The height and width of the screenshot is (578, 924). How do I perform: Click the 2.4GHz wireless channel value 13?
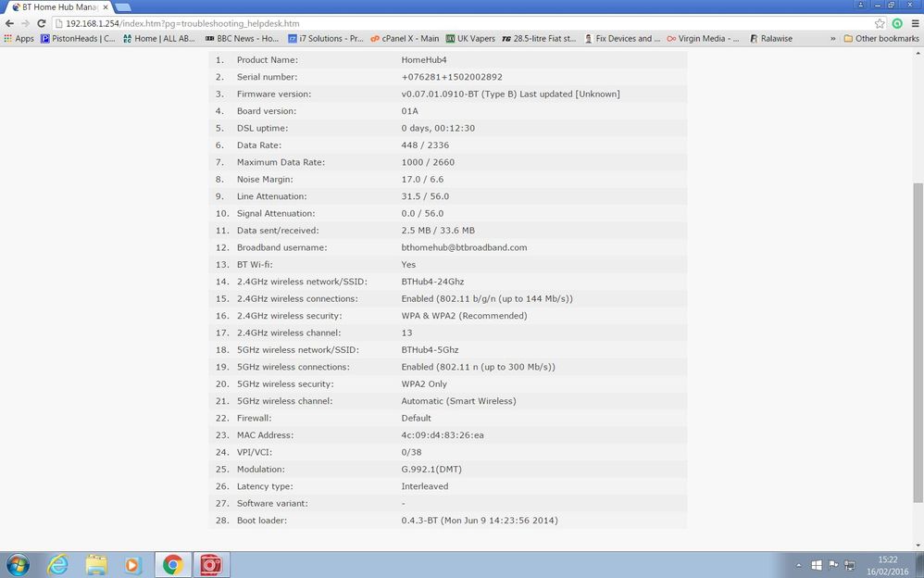[406, 333]
